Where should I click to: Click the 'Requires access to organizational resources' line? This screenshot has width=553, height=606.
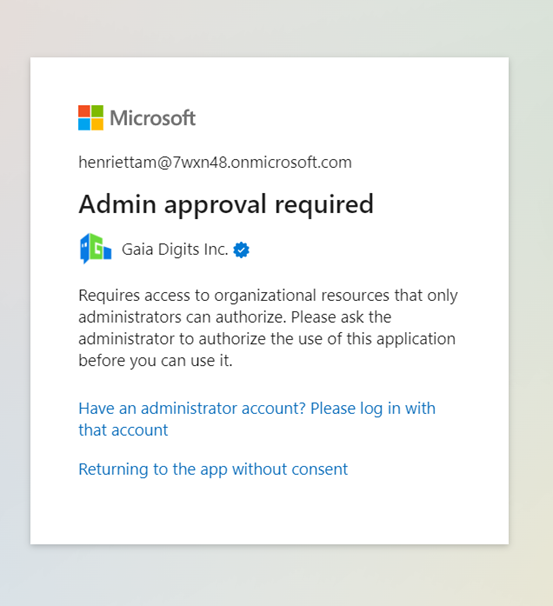[x=268, y=295]
